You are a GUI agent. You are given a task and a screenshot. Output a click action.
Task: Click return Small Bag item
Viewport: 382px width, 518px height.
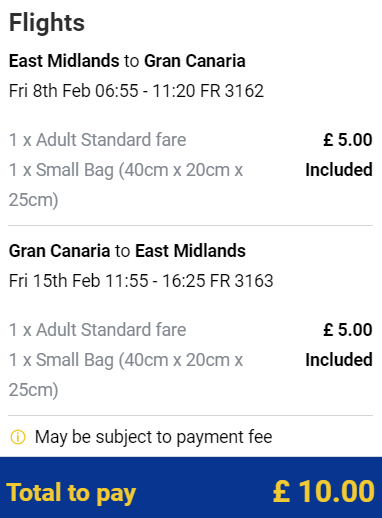pyautogui.click(x=126, y=375)
